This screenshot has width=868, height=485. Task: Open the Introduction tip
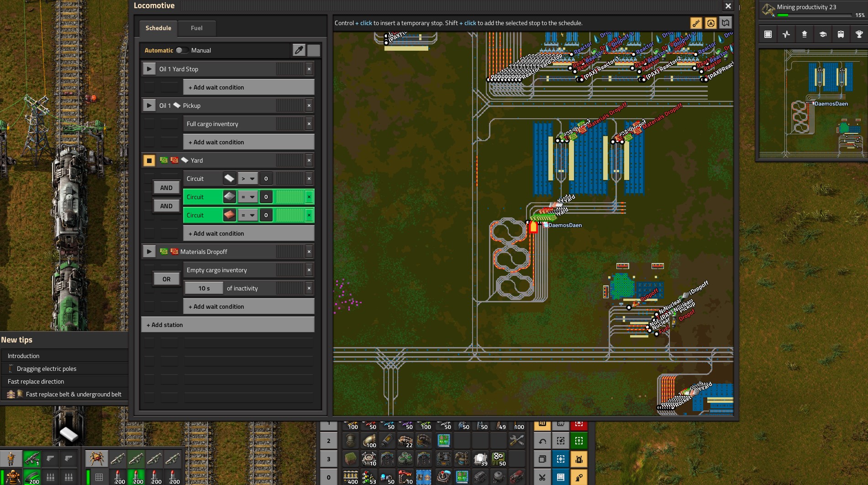click(64, 356)
